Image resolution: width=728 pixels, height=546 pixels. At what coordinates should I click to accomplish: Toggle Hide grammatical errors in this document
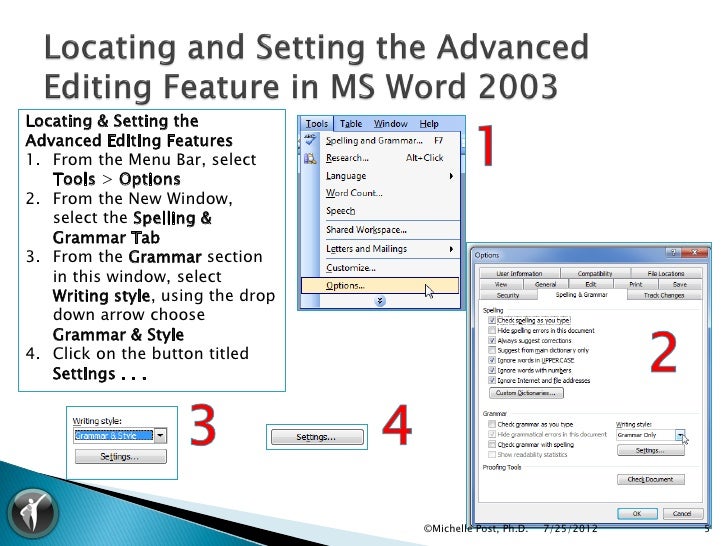(492, 434)
